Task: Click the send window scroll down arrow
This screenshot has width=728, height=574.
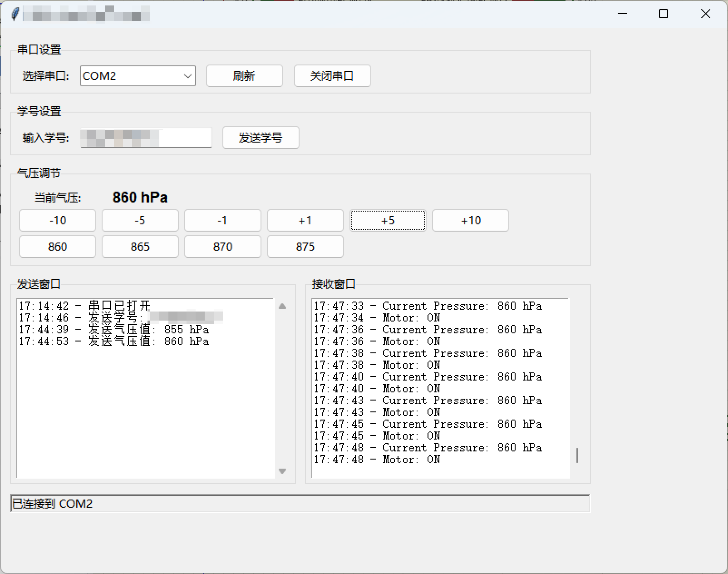Action: [x=282, y=471]
